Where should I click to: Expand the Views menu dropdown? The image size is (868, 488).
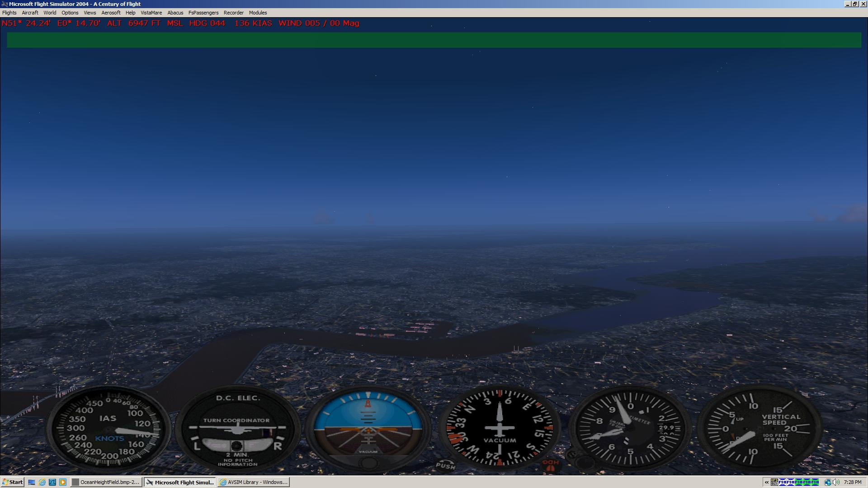point(90,13)
